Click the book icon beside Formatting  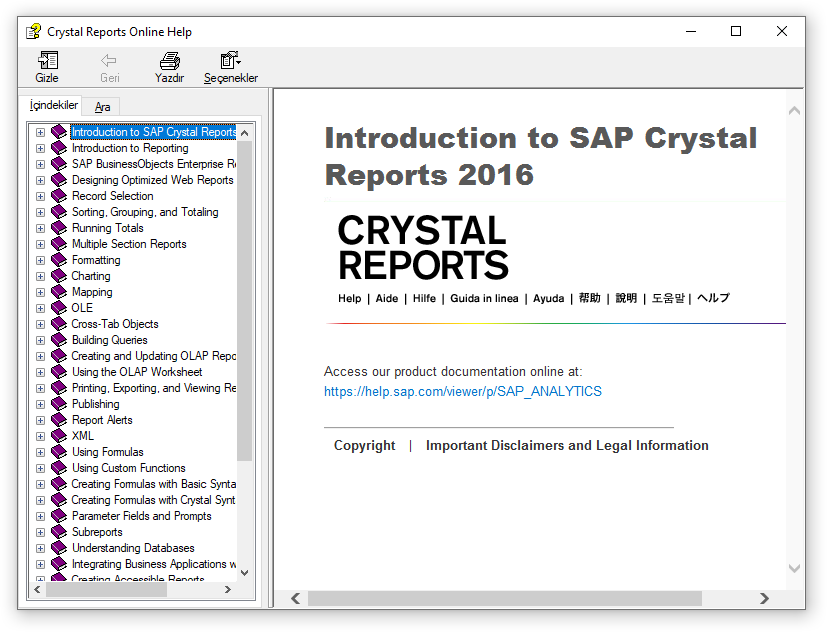59,260
